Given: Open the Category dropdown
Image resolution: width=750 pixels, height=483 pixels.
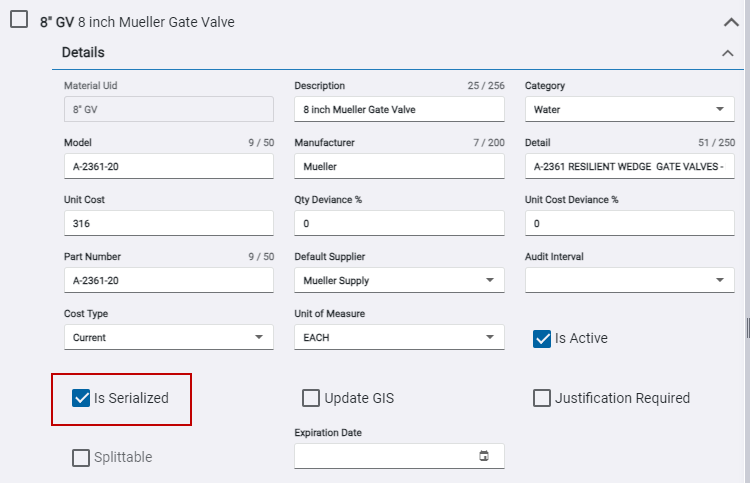Looking at the screenshot, I should (629, 109).
